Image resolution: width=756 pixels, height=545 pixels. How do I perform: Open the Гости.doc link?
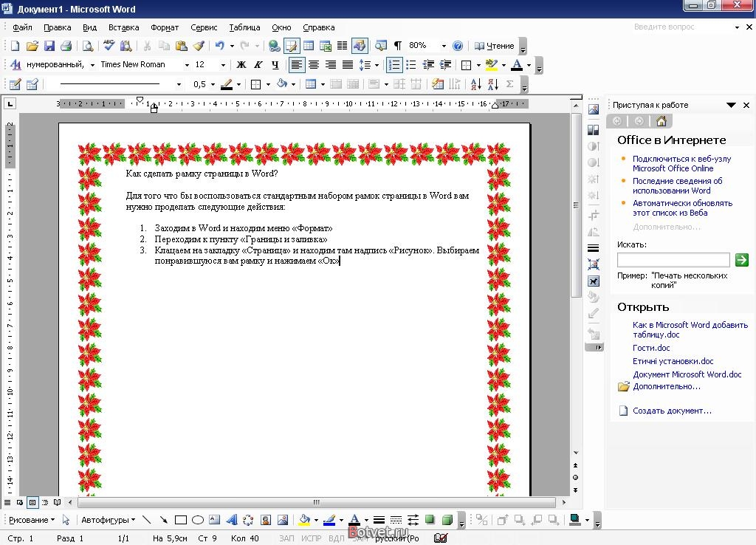[x=651, y=348]
